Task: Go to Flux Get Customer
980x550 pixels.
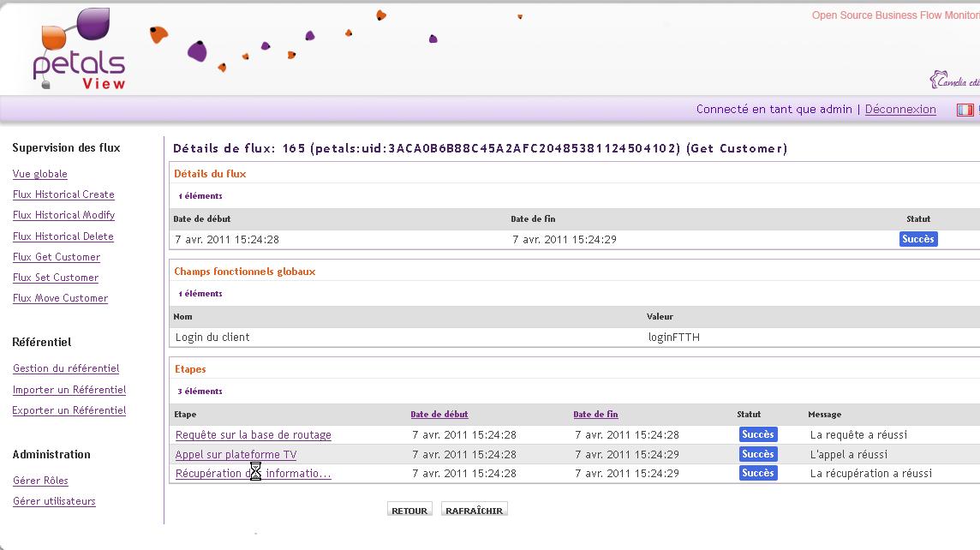Action: coord(57,257)
